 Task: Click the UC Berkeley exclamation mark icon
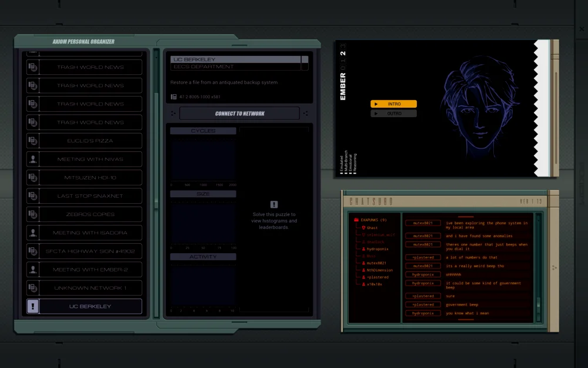[x=33, y=306]
